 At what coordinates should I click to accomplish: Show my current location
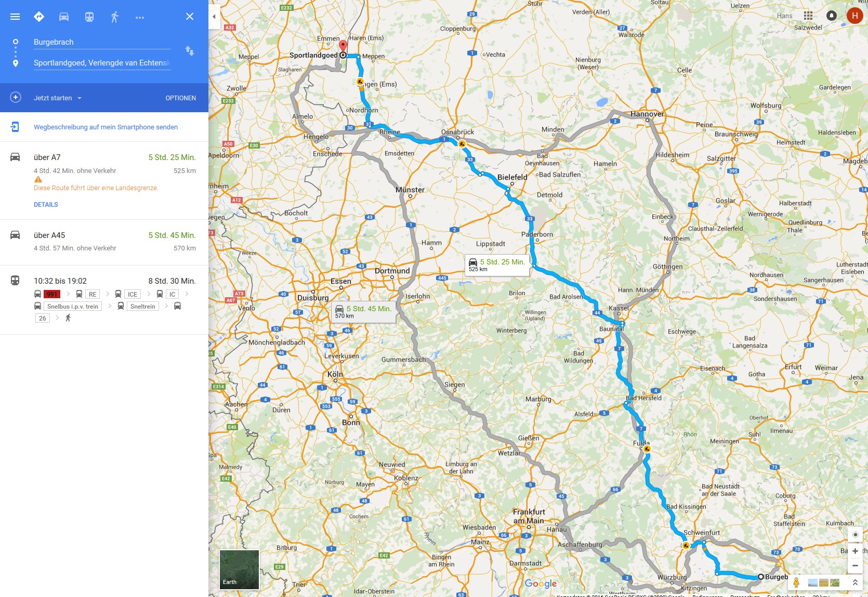point(855,535)
